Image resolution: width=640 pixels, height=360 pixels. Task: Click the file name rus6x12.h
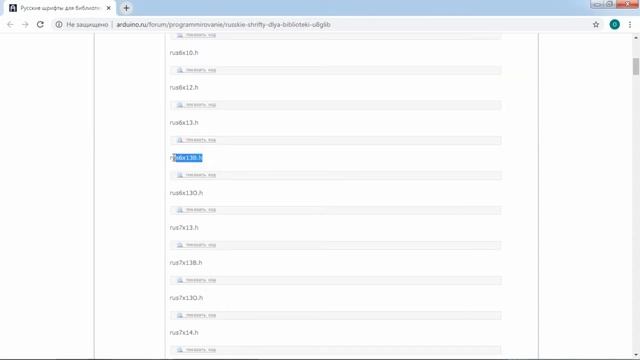[184, 87]
